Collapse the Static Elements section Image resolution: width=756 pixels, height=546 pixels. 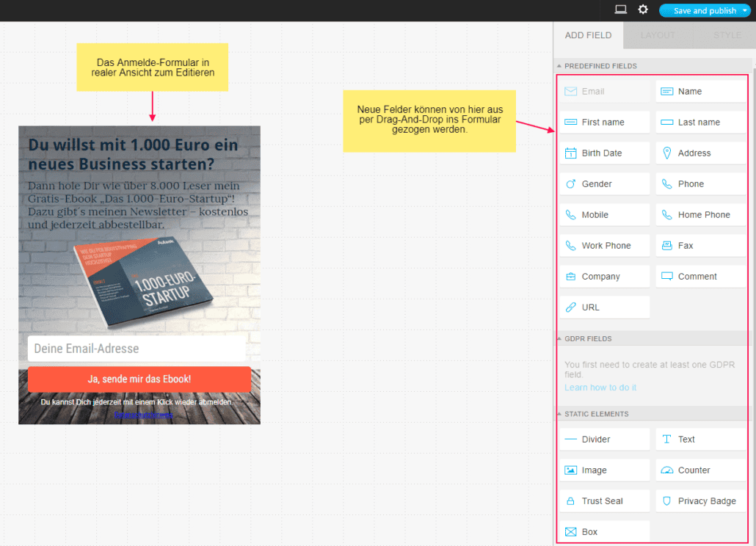(559, 414)
